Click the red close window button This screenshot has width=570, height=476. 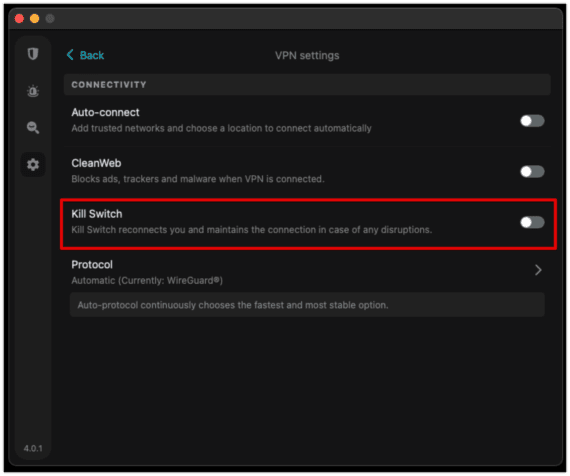[19, 19]
